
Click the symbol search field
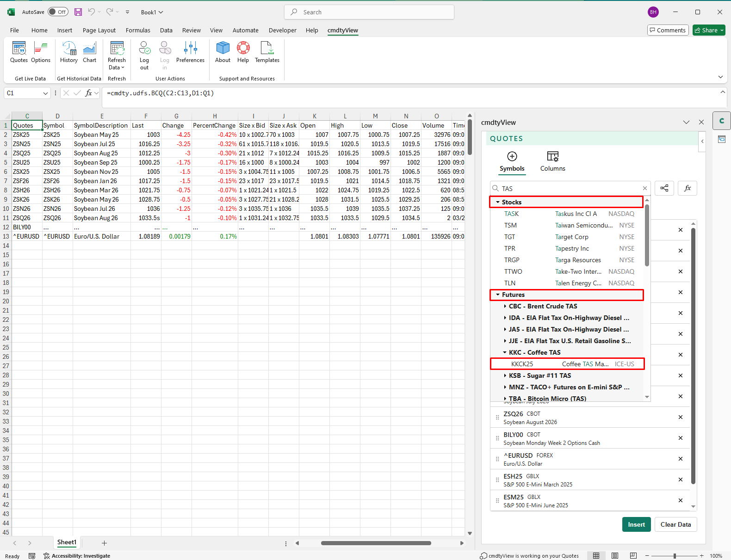click(x=570, y=188)
